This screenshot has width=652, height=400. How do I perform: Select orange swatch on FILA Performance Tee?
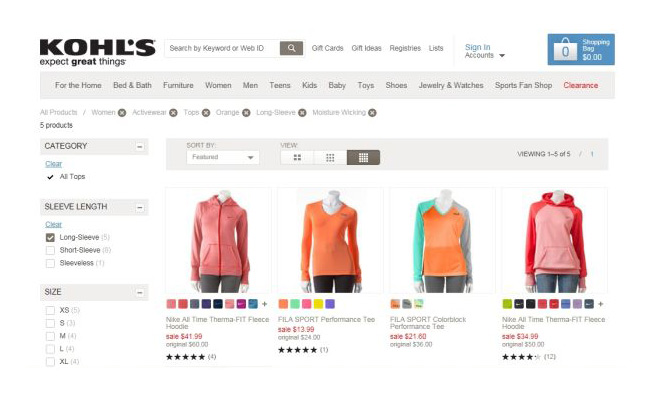(x=283, y=304)
